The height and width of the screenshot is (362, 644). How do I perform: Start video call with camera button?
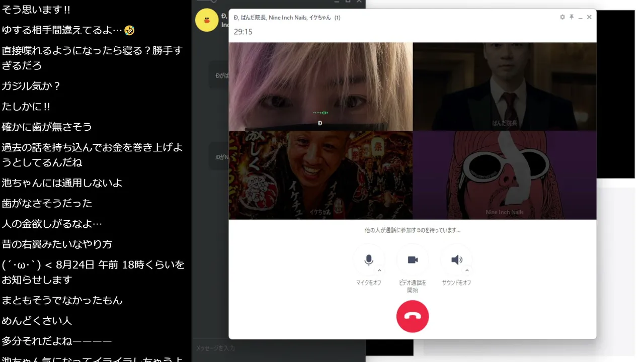pyautogui.click(x=413, y=260)
